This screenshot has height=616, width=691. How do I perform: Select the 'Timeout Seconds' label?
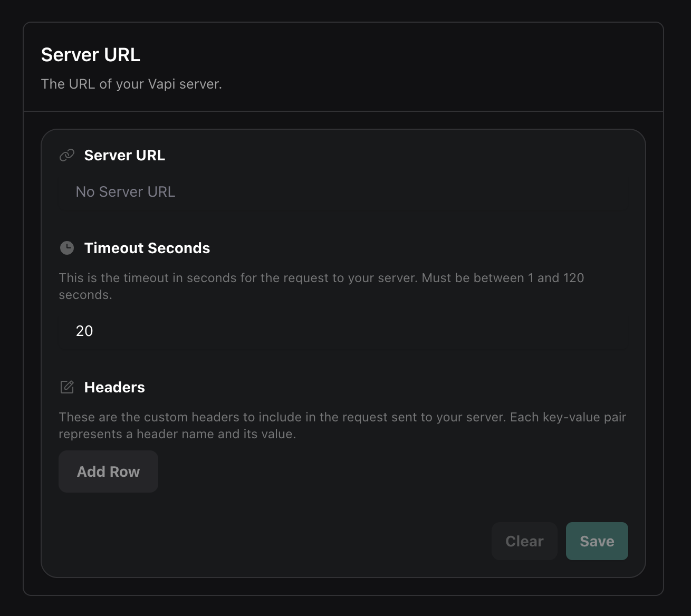[147, 248]
